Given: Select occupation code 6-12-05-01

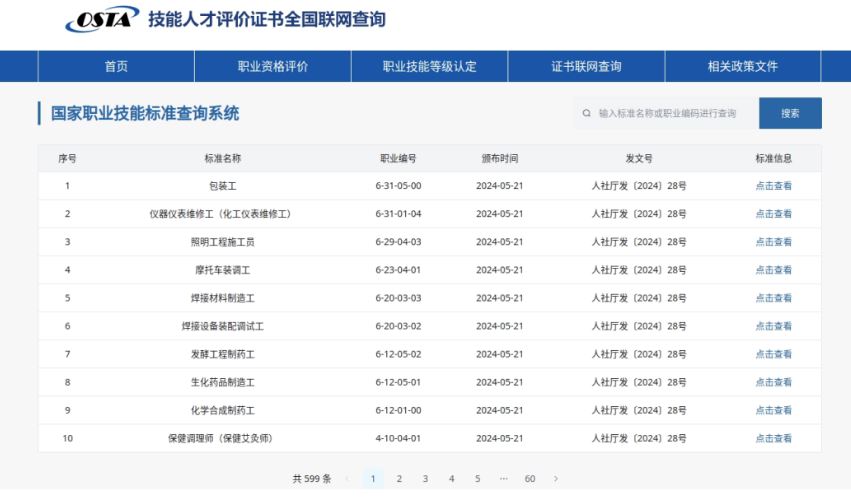Looking at the screenshot, I should coord(398,382).
